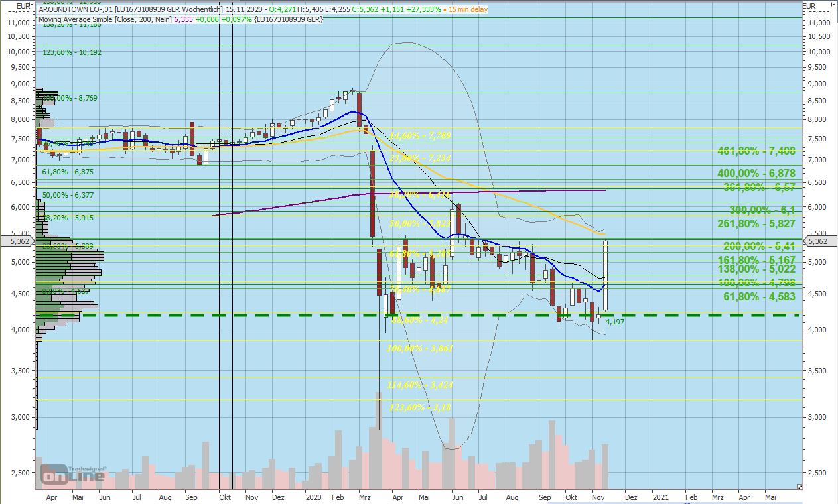Click 6,500 on the left price axis
This screenshot has height=504, width=838.
click(21, 182)
